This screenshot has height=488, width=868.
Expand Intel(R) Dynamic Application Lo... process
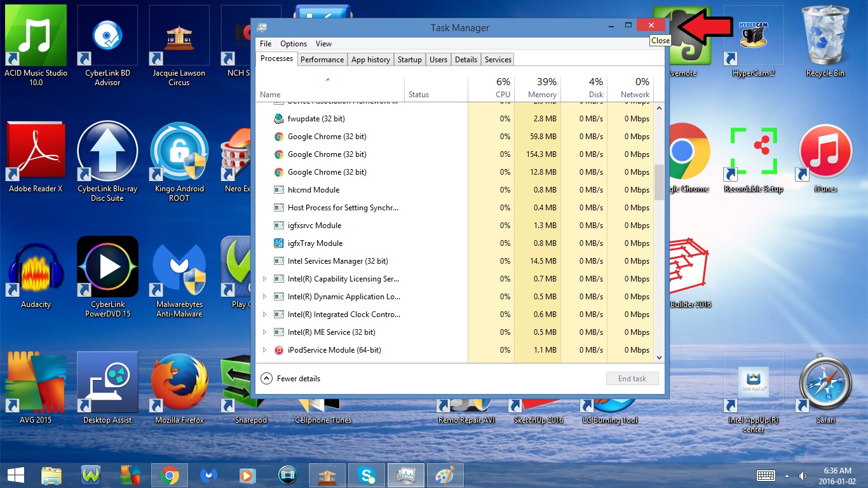(x=265, y=297)
